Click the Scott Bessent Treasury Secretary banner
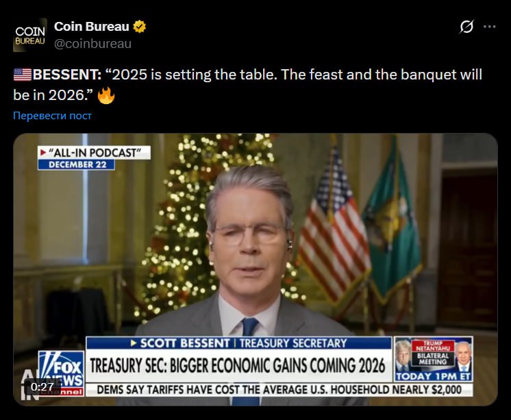Viewport: 511px width, 420px height. pos(239,343)
